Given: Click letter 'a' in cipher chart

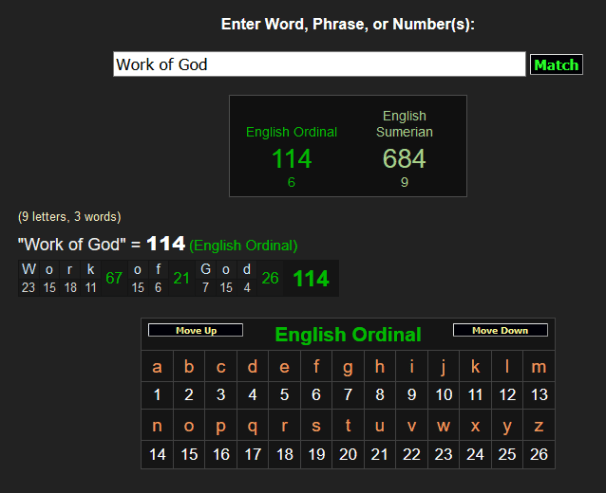Looking at the screenshot, I should click(157, 367).
